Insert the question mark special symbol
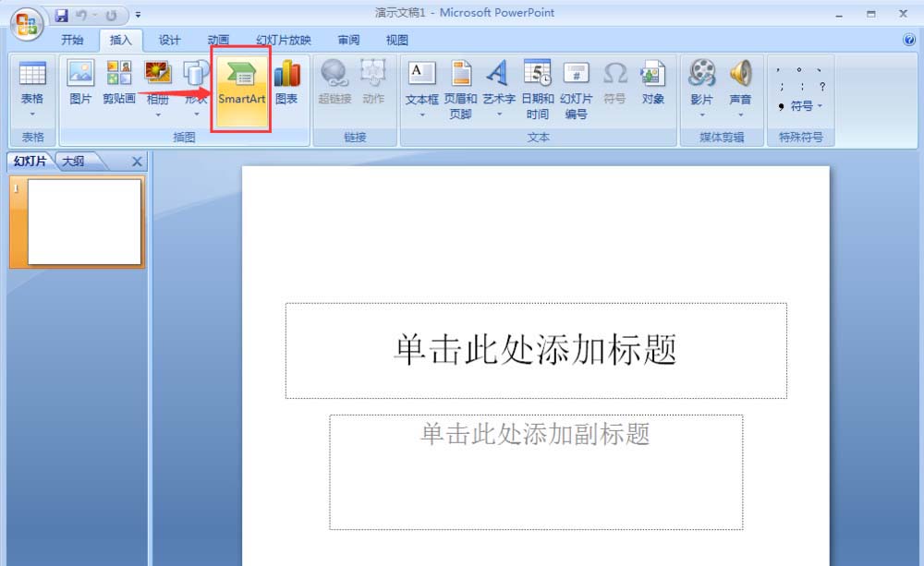 tap(822, 87)
